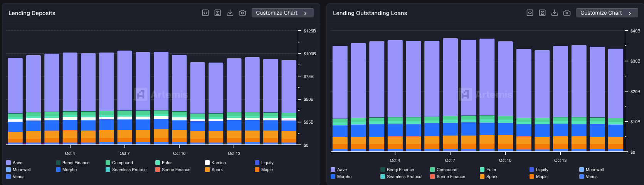Select the Oct 10 bar in Lending Deposits

click(x=179, y=100)
